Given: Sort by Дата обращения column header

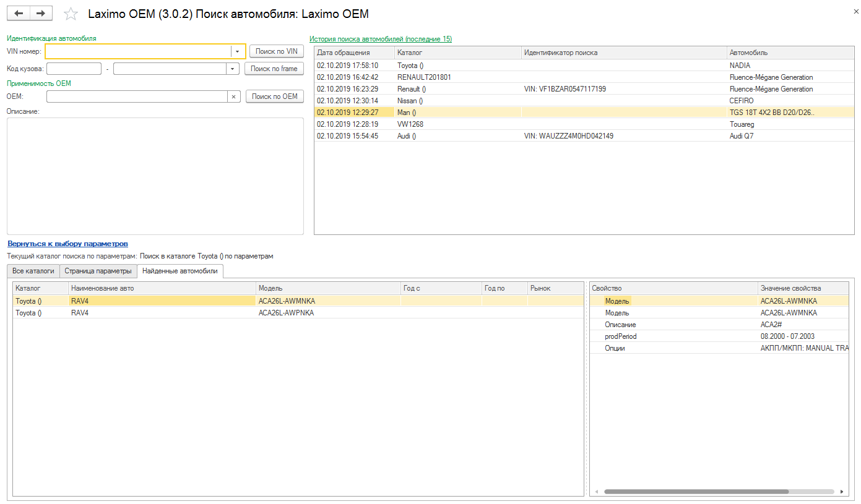Looking at the screenshot, I should click(x=354, y=53).
